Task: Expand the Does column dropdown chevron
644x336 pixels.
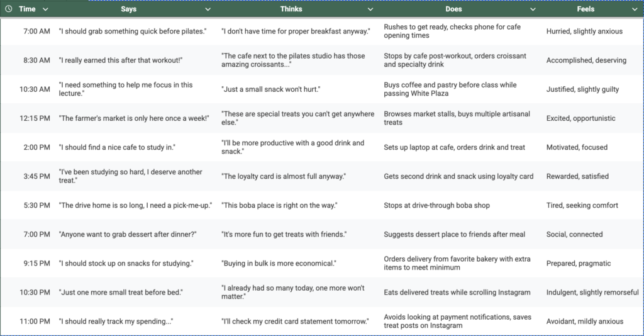Action: click(x=533, y=9)
